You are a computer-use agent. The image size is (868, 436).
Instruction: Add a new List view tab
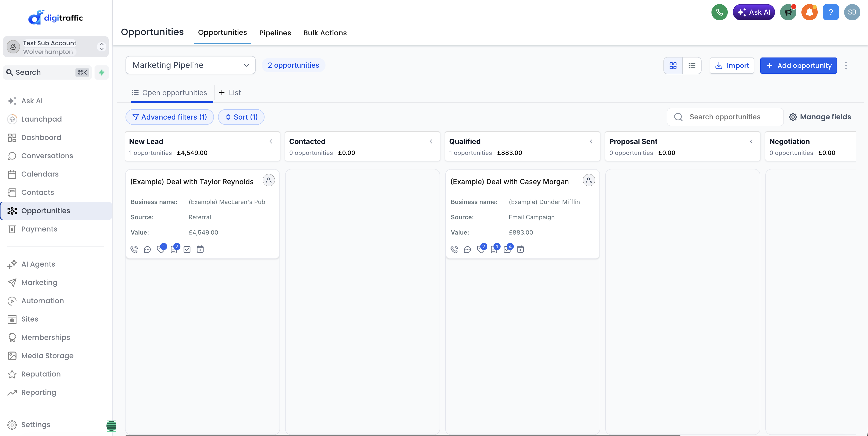(230, 93)
